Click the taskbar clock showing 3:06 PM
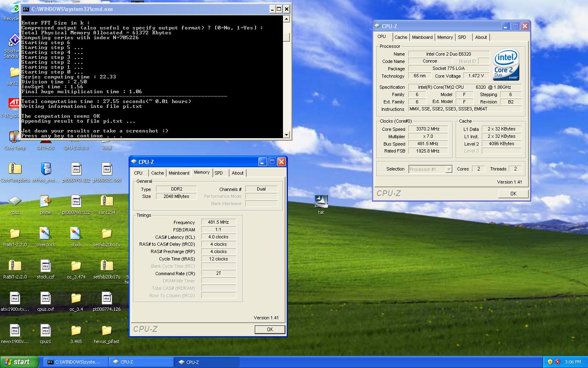The height and width of the screenshot is (368, 588). point(573,362)
